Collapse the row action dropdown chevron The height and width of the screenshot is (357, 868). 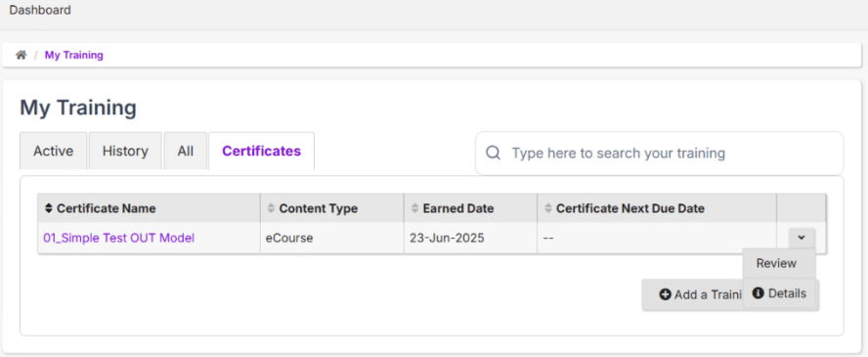[802, 238]
